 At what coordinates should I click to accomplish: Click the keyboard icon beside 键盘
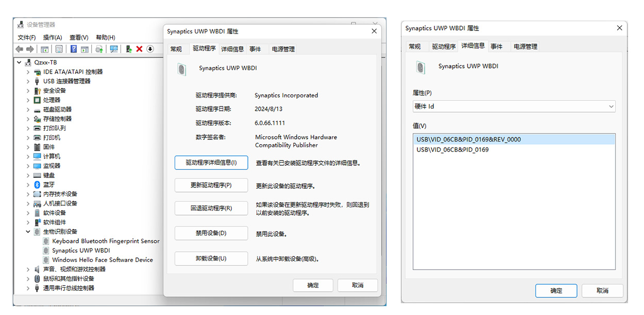(x=37, y=175)
